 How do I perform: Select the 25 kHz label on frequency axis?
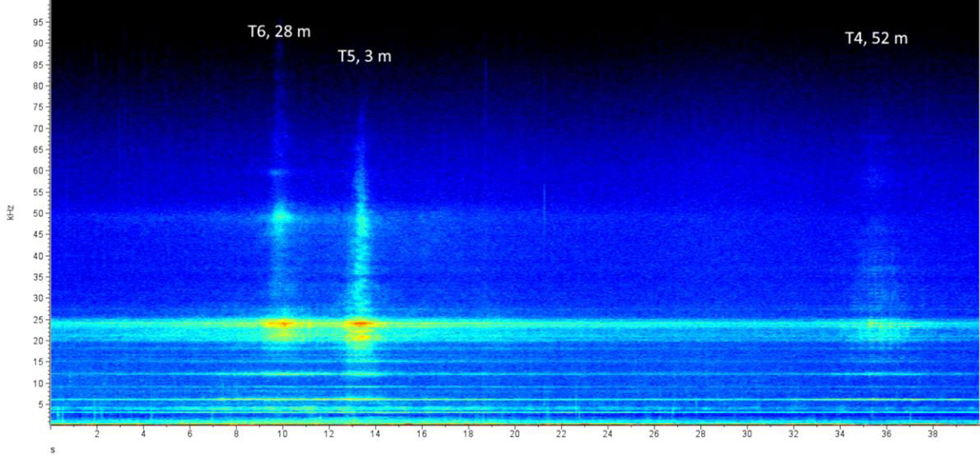point(38,319)
